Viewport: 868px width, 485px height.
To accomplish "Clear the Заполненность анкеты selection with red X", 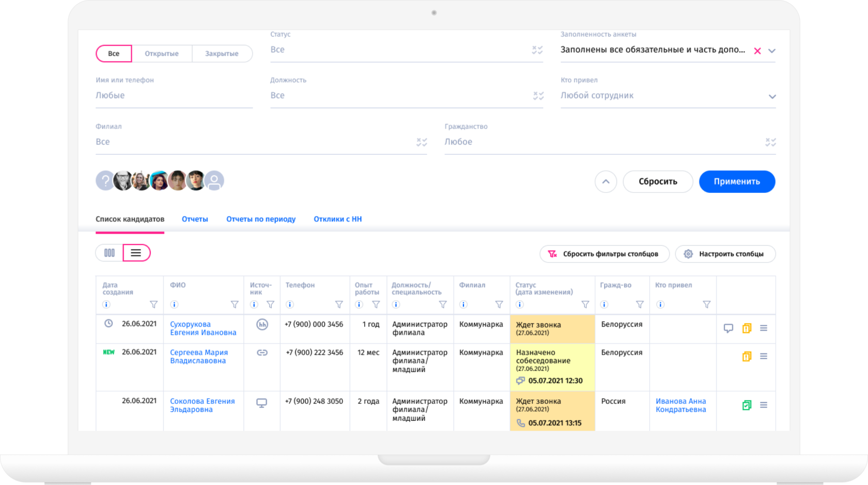I will point(757,51).
